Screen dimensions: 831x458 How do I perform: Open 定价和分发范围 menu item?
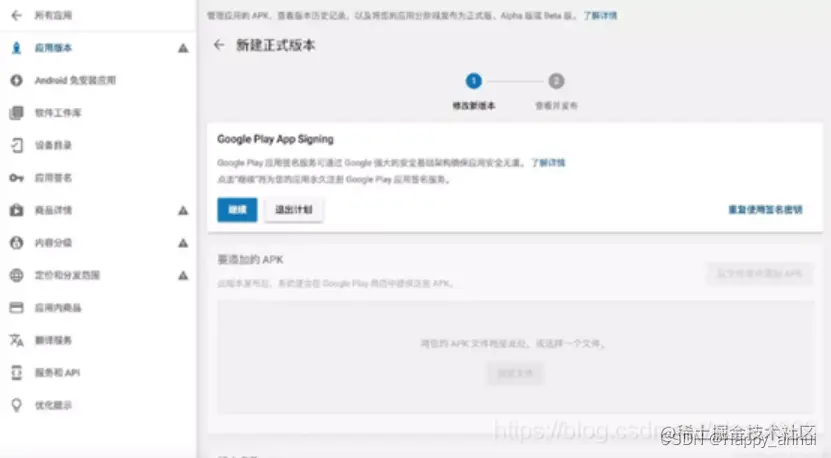point(67,275)
